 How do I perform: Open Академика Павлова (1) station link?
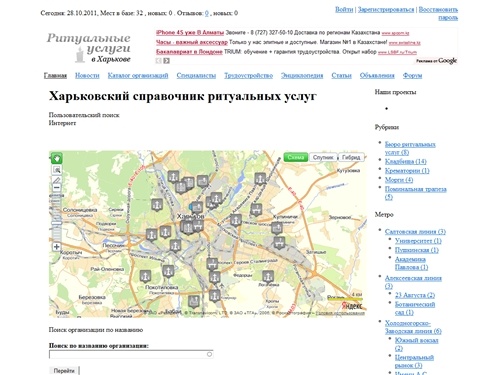click(412, 263)
